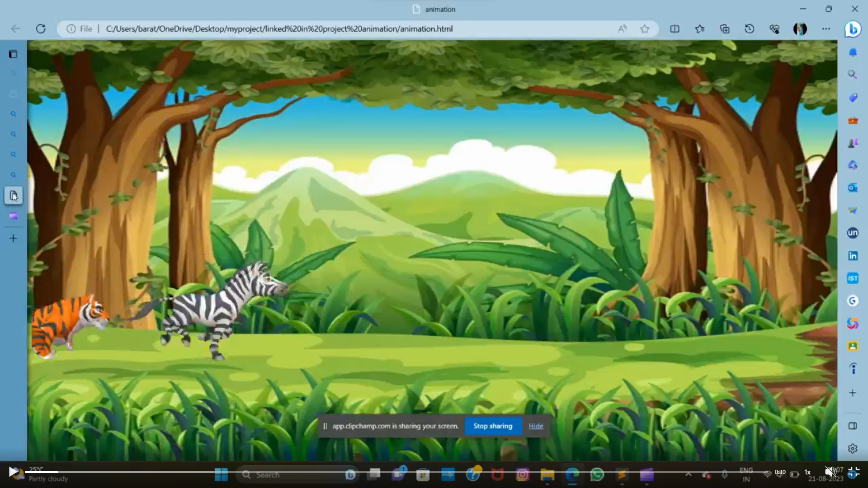Open Settings and more three-dot menu
The width and height of the screenshot is (868, 488).
pos(826,29)
